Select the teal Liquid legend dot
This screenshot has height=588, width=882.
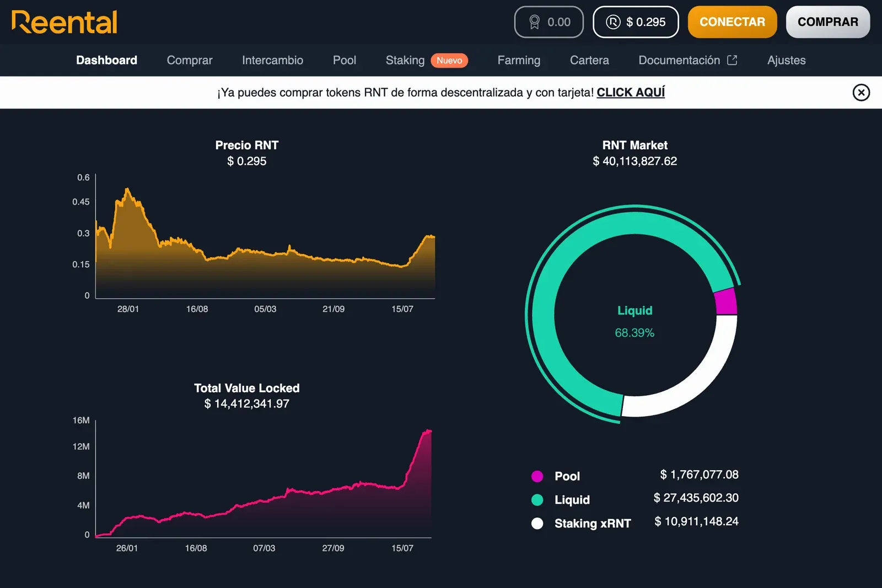point(537,500)
